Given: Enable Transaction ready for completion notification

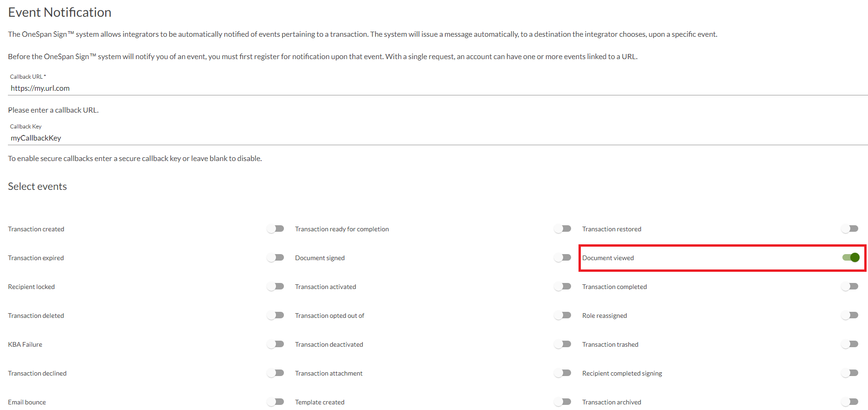Looking at the screenshot, I should point(563,229).
